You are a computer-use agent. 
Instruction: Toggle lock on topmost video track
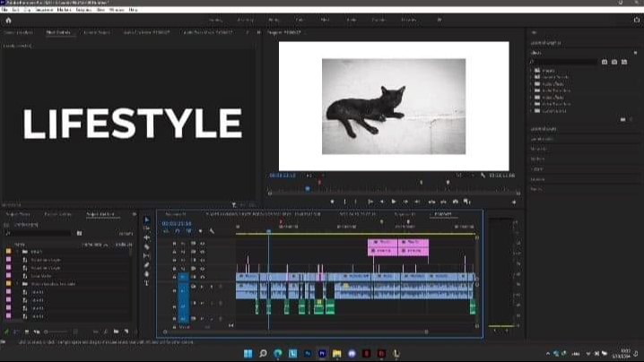174,244
